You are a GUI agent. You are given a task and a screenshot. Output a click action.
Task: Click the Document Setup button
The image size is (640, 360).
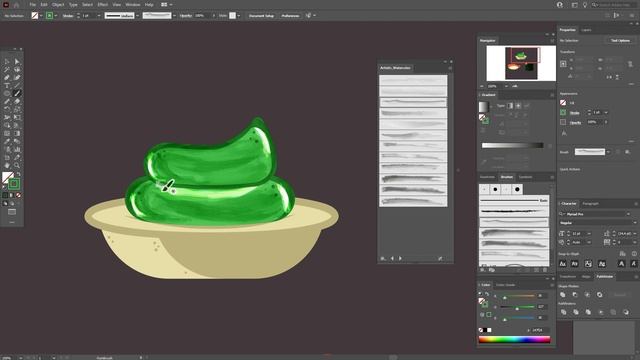[x=261, y=16]
